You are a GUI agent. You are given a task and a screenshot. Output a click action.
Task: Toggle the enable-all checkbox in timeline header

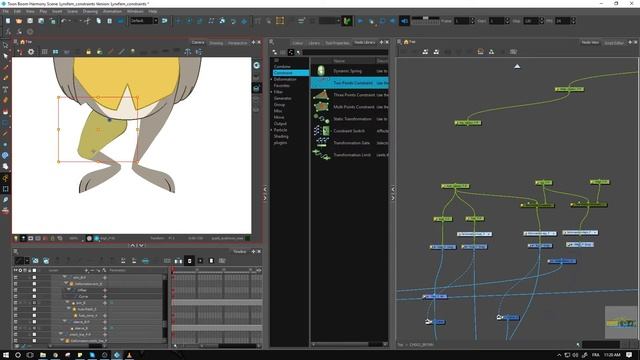tap(34, 270)
